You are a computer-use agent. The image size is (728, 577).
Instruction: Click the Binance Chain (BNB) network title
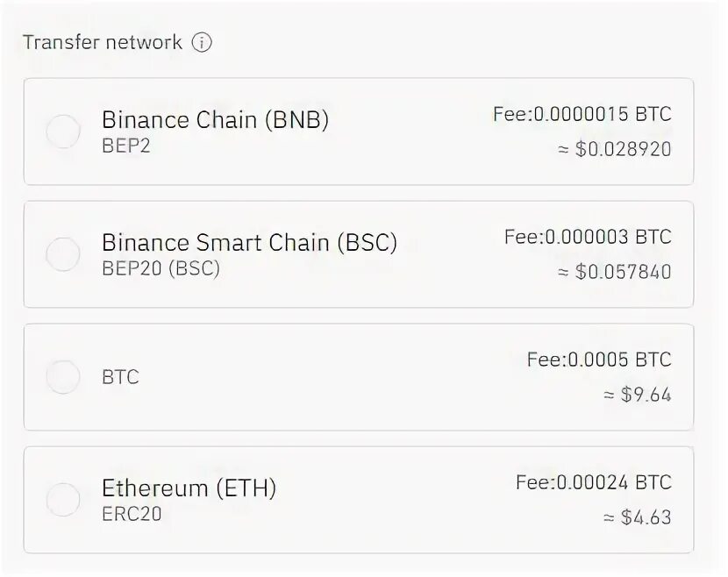[216, 120]
